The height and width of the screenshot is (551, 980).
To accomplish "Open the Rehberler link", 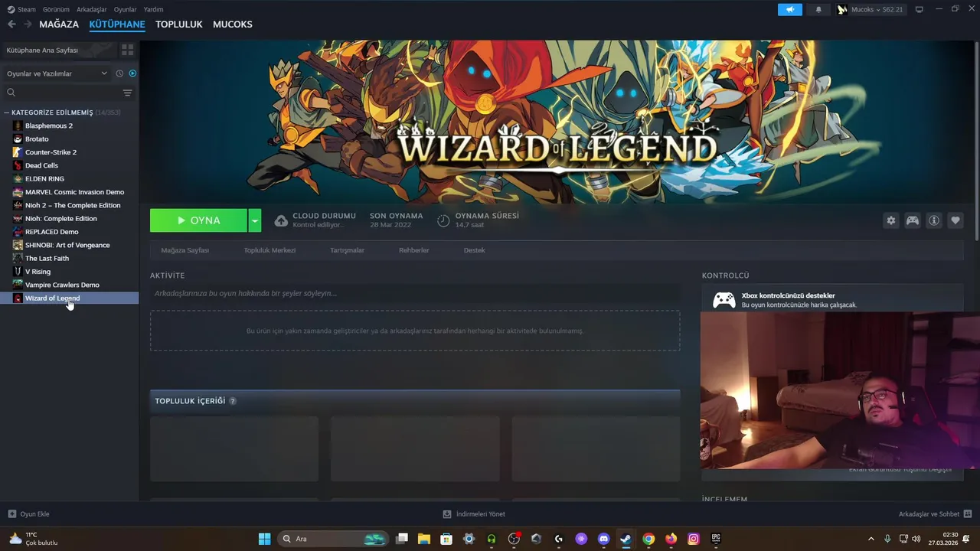I will [x=413, y=250].
